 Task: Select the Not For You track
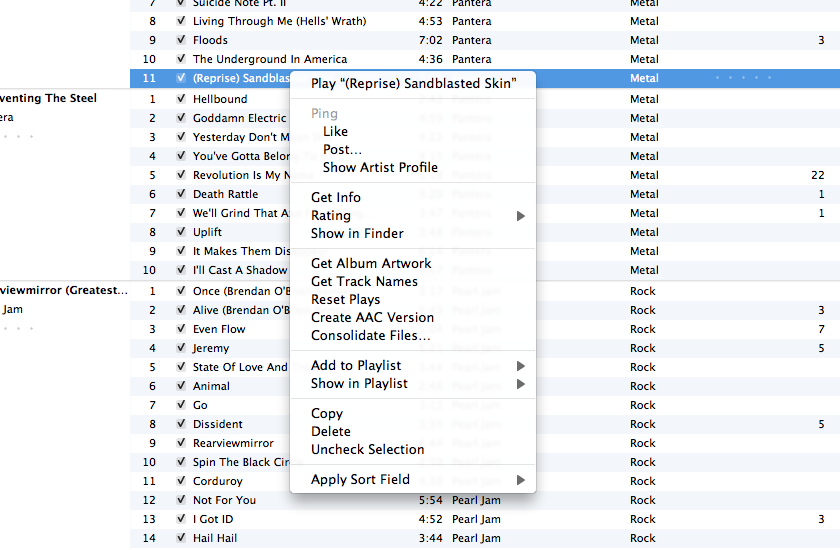pyautogui.click(x=224, y=500)
